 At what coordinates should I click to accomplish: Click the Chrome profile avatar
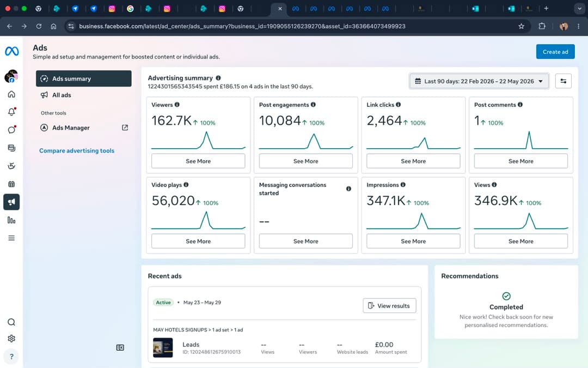(x=563, y=26)
